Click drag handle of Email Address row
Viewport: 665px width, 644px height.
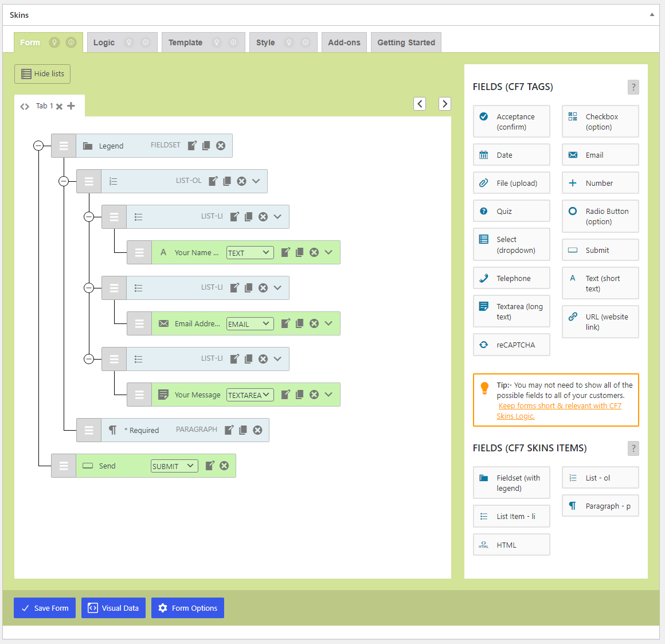139,323
